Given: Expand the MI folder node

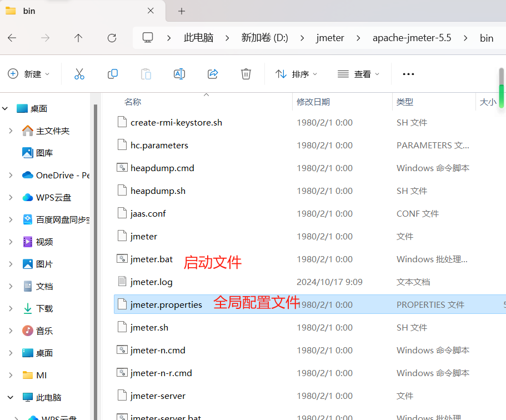Looking at the screenshot, I should (x=11, y=375).
